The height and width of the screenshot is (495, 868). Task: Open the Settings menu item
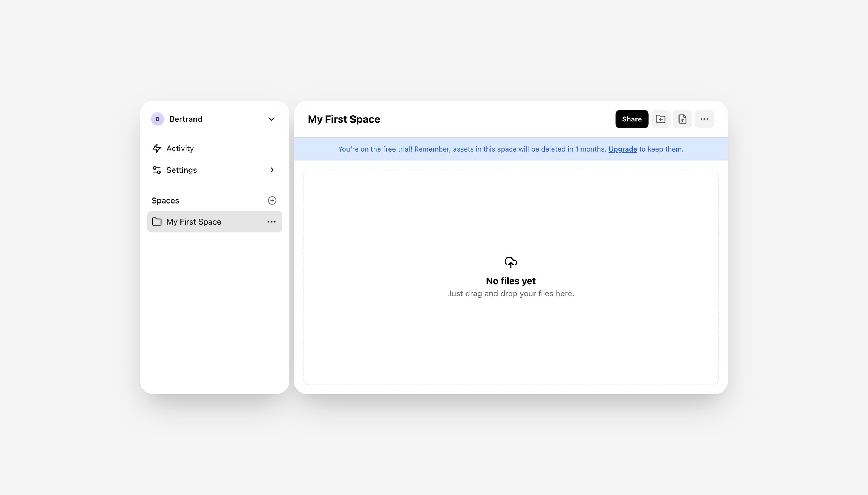point(214,170)
